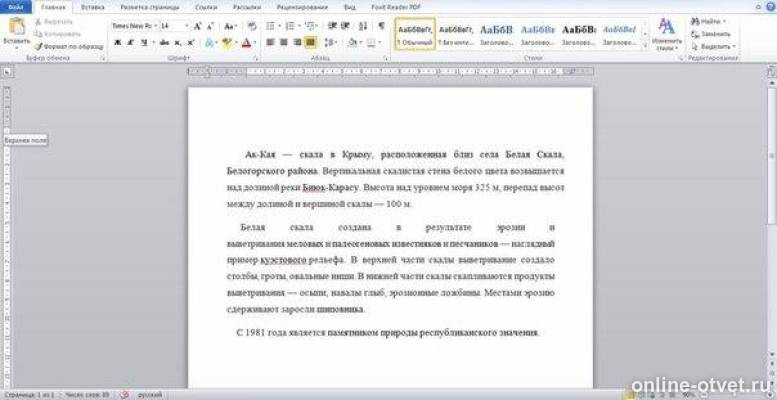
Task: Open the highlight color dropdown arrow
Action: (x=235, y=43)
